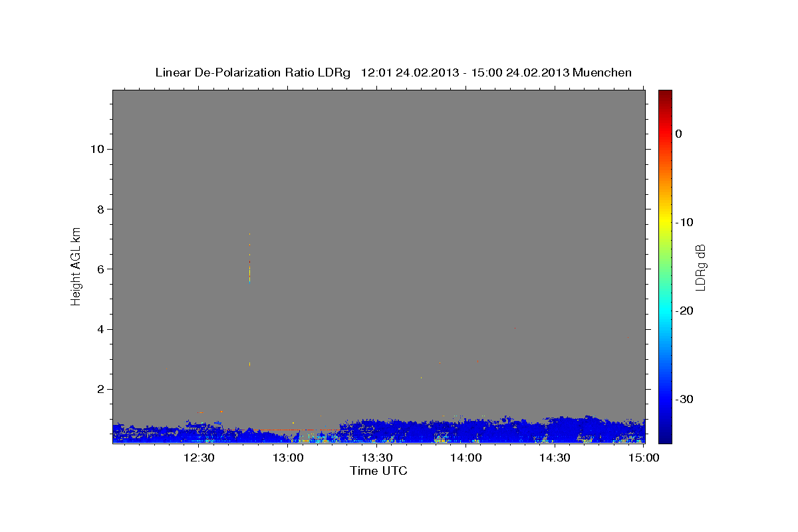Click the '12:30' time tick label

tap(198, 458)
